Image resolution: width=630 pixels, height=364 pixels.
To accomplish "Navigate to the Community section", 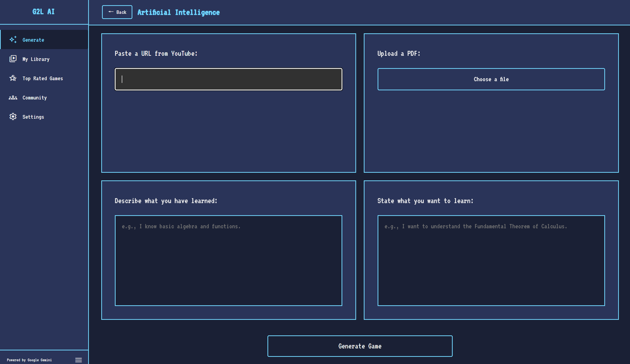I will coord(35,98).
